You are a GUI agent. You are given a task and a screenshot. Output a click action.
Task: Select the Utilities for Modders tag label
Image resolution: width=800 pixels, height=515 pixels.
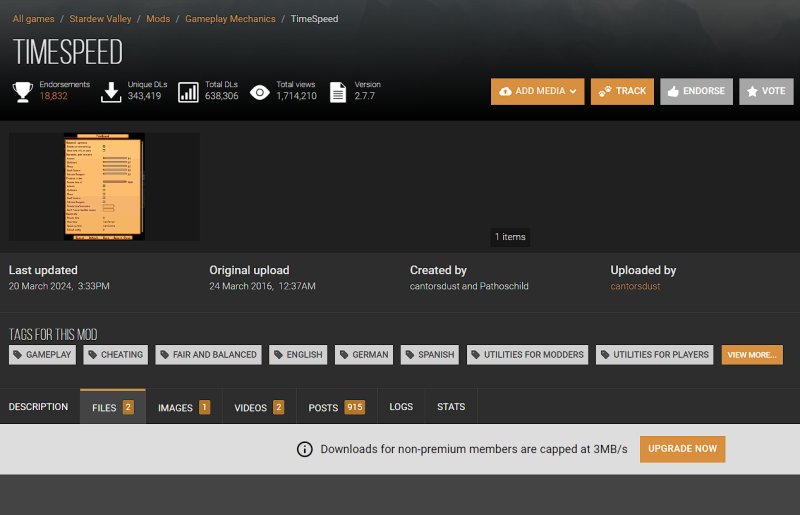[x=534, y=355]
